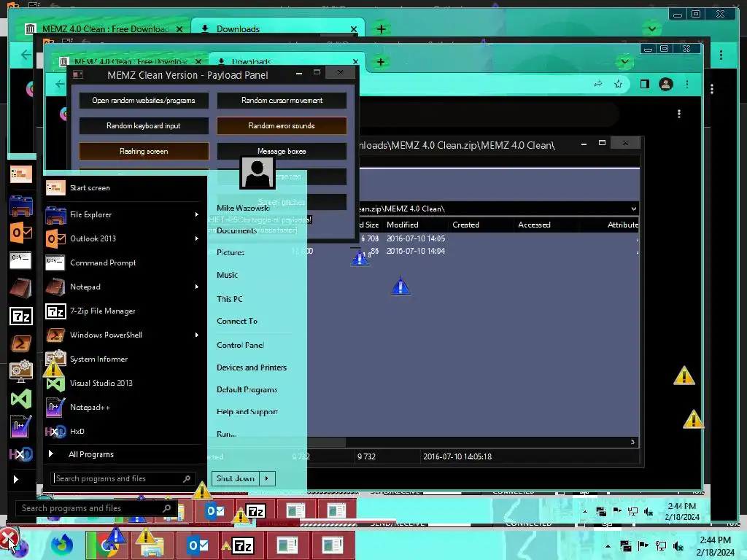The height and width of the screenshot is (560, 747).
Task: Open Connect To link
Action: (237, 321)
